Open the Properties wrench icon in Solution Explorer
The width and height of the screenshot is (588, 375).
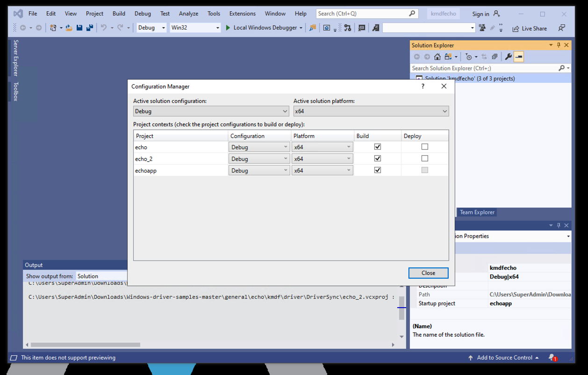click(508, 57)
